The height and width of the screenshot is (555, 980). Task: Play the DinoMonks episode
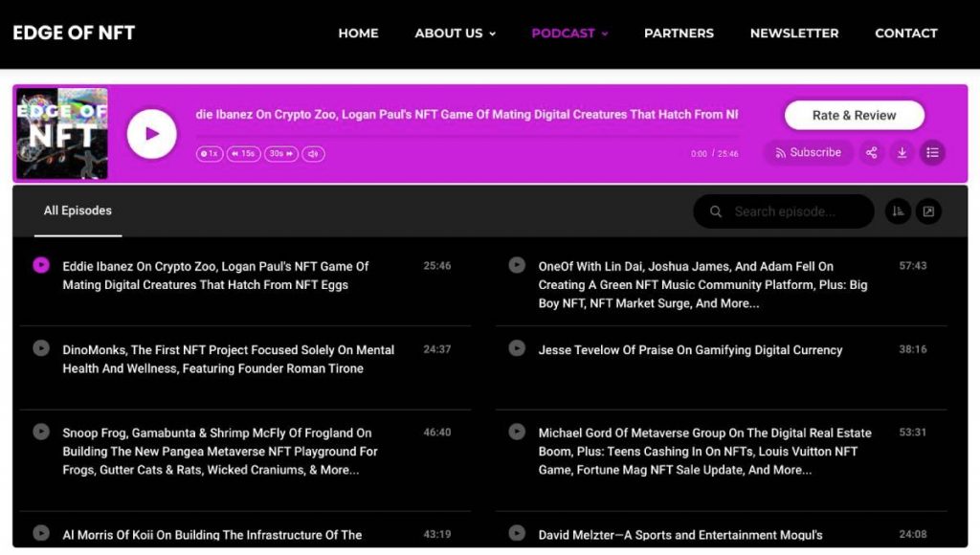41,348
